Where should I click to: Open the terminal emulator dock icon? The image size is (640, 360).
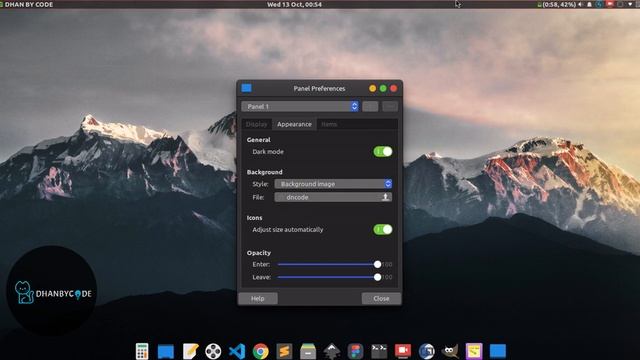coord(379,350)
